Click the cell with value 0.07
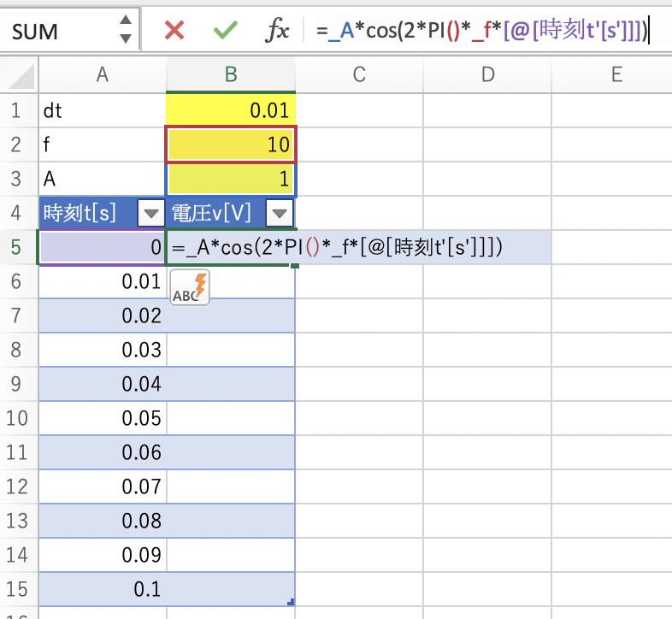 103,486
